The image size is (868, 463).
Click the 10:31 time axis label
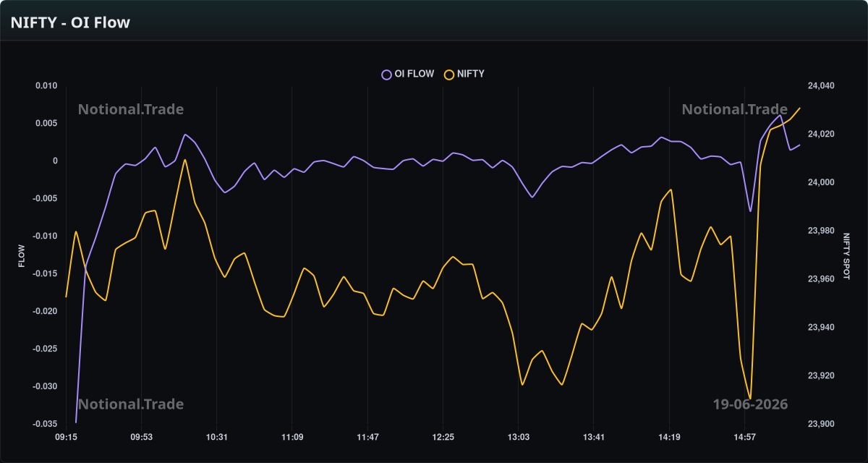coord(217,437)
